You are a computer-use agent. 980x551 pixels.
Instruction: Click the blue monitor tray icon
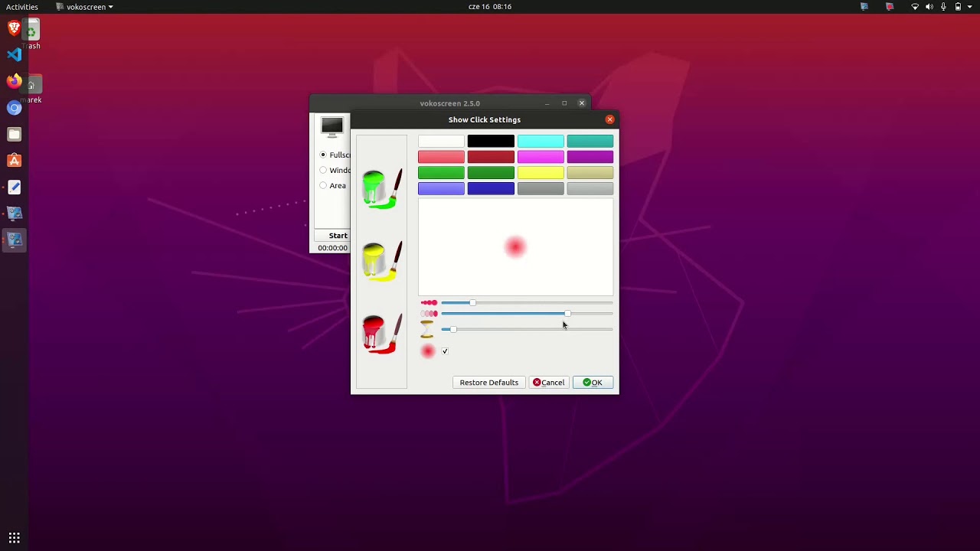coord(864,6)
